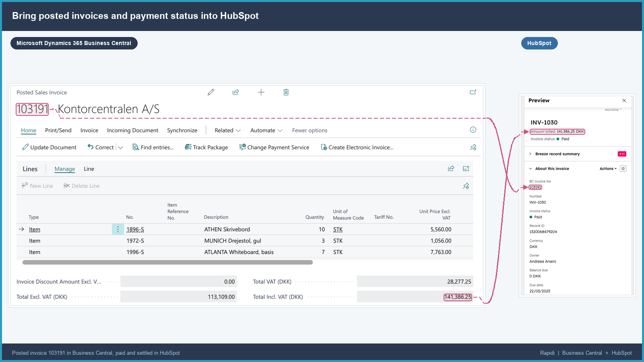Click the trash delete icon in invoice header
The height and width of the screenshot is (362, 644).
pos(286,92)
